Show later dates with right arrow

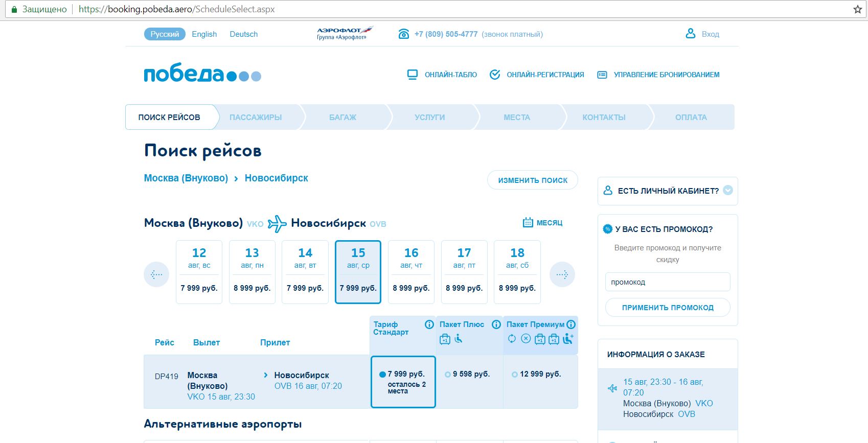(x=562, y=274)
